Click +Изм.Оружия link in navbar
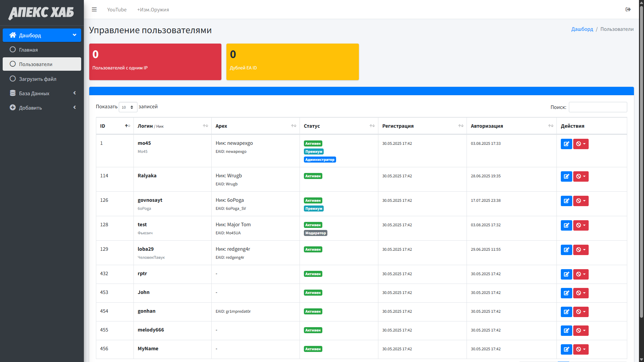Viewport: 644px width, 362px height. click(x=153, y=10)
